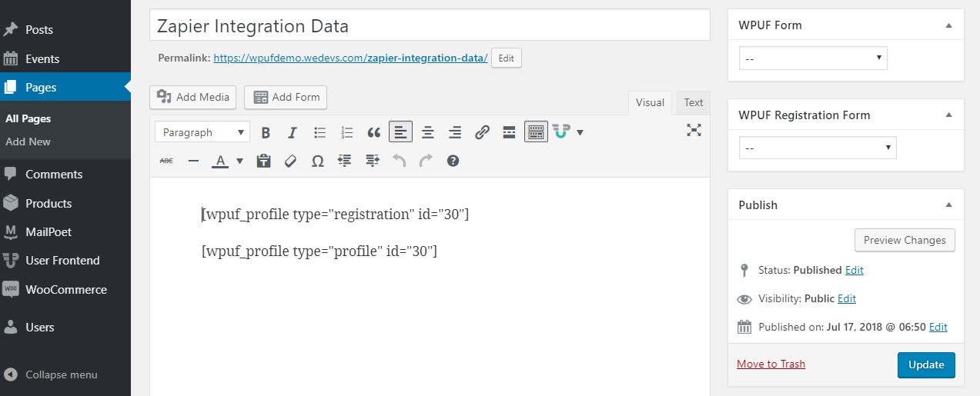Collapse the WPUF Registration Form panel
Viewport: 980px width, 396px height.
pos(948,115)
